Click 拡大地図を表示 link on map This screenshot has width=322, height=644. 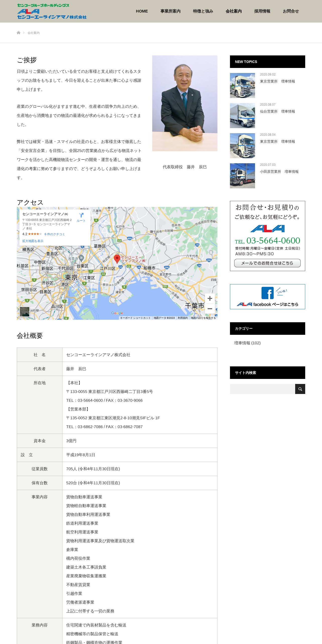click(33, 241)
